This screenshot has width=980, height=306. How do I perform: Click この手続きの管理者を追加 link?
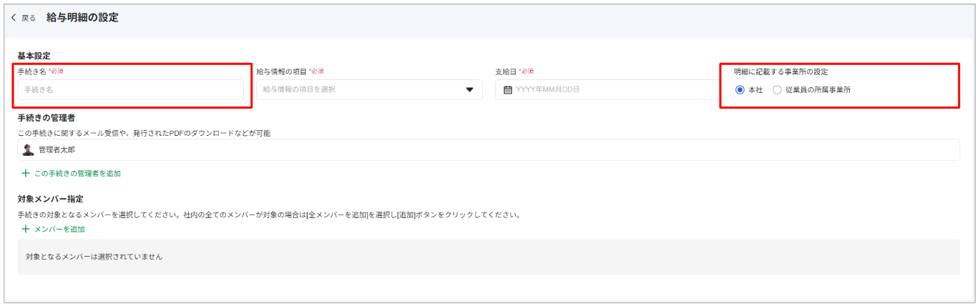[77, 173]
